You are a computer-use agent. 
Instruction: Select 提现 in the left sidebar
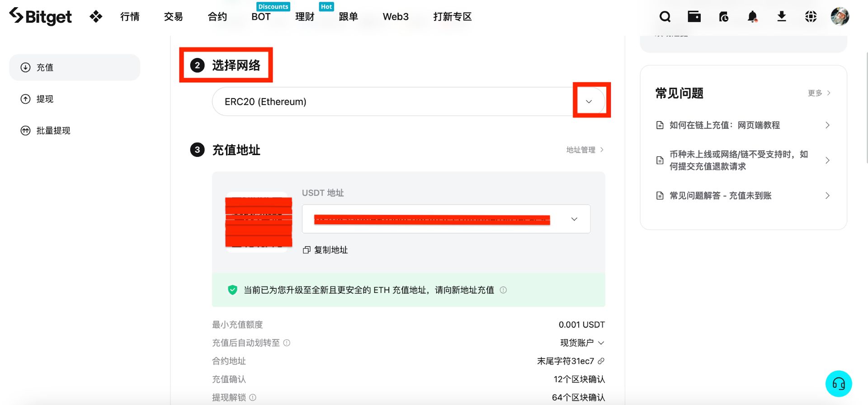75,99
